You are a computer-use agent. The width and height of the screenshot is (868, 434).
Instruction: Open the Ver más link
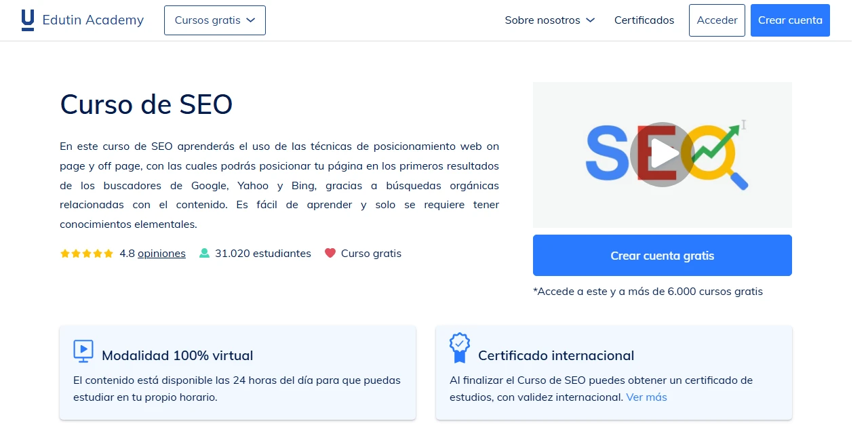point(646,397)
